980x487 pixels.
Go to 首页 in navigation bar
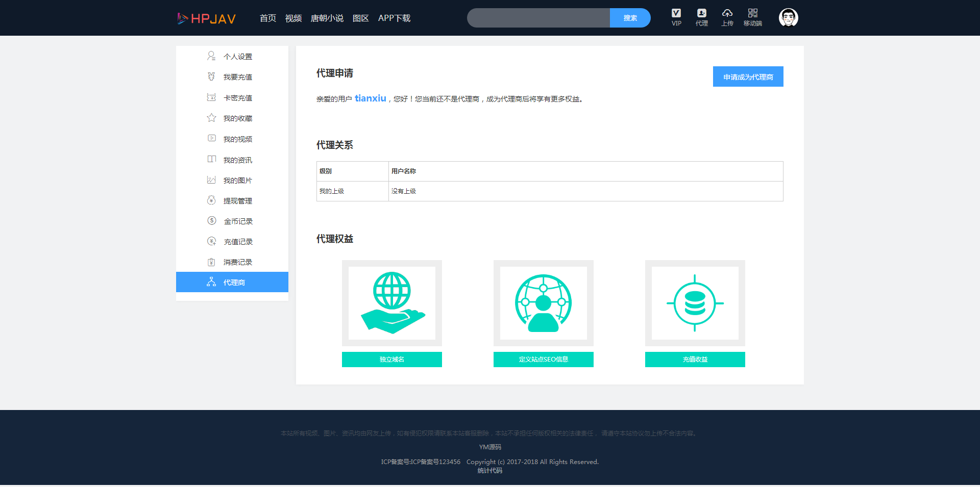point(268,18)
